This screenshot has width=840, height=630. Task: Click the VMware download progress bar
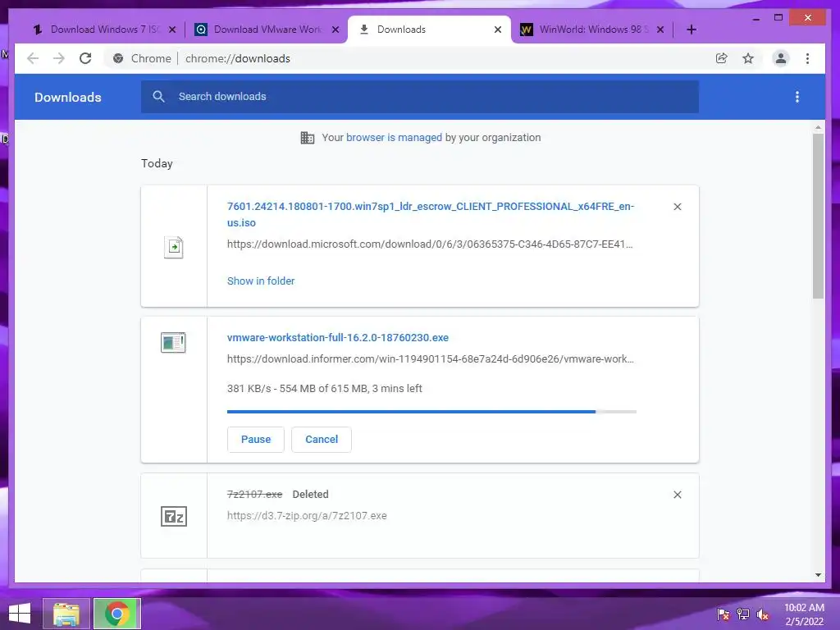pos(431,412)
